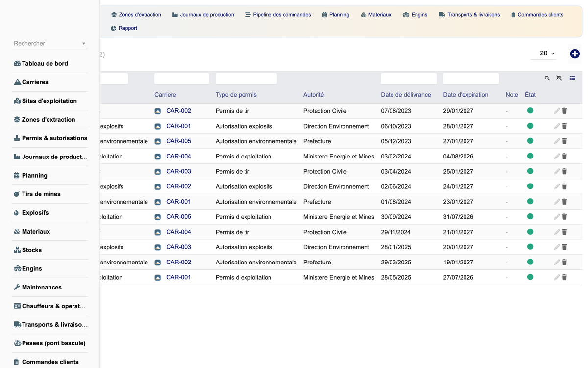Go to Pesees (pont bascule) in the sidebar
The image size is (588, 368).
pyautogui.click(x=50, y=343)
